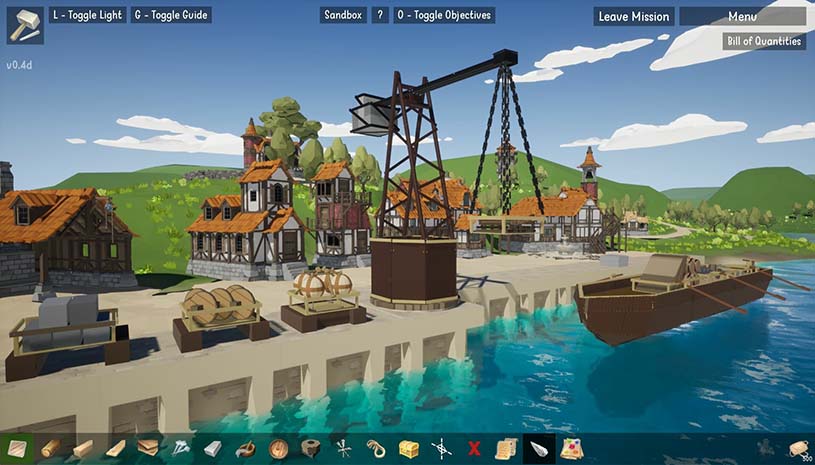Toggle the light with the L button
The width and height of the screenshot is (815, 465).
pos(86,15)
